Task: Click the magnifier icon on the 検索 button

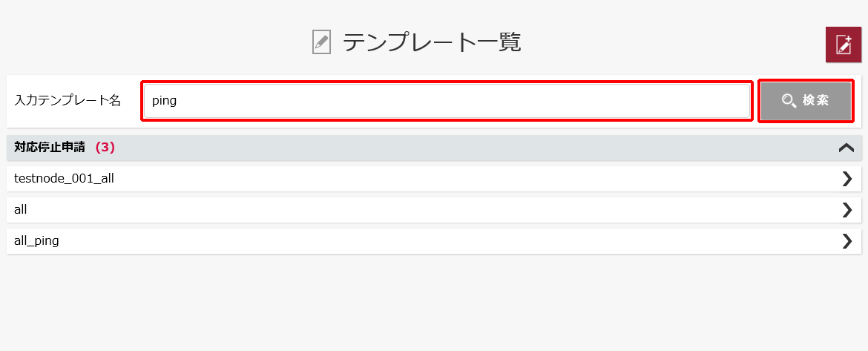Action: tap(789, 101)
